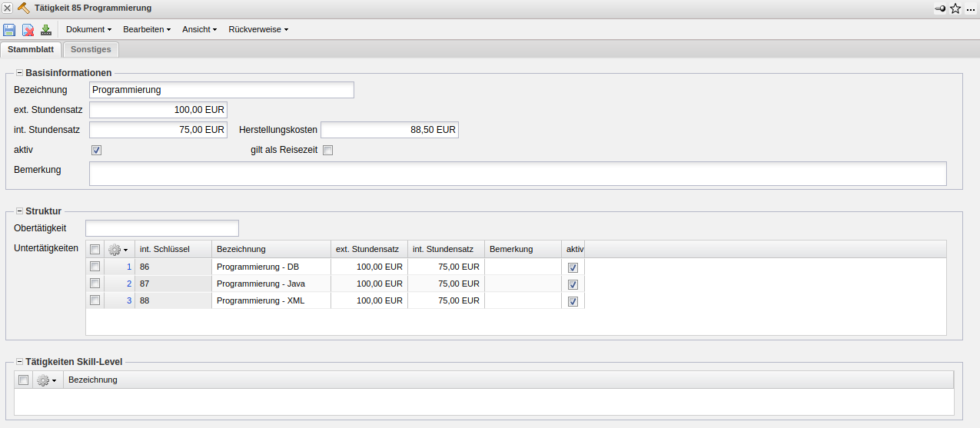Switch to the Sonstiges tab

pos(91,49)
